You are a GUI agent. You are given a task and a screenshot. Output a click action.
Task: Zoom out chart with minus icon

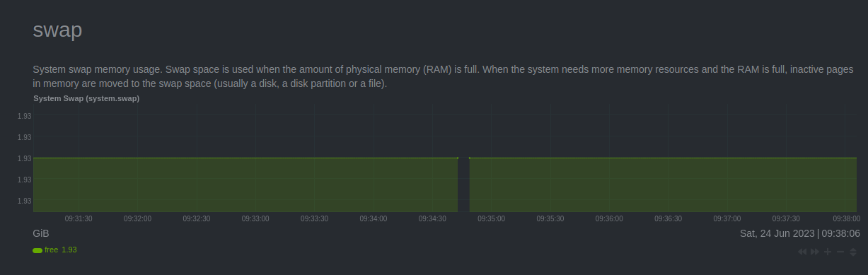[x=840, y=252]
